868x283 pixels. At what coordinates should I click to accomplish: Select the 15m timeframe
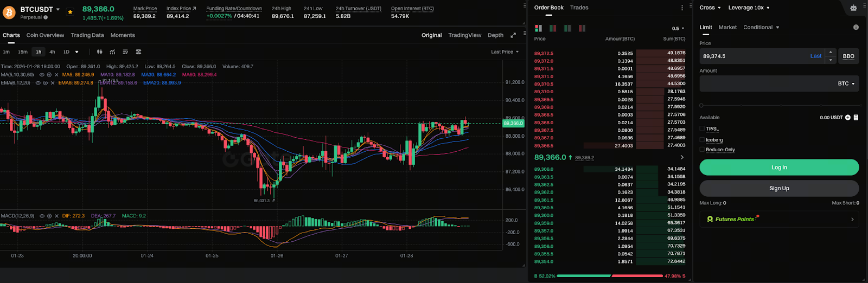pos(23,52)
